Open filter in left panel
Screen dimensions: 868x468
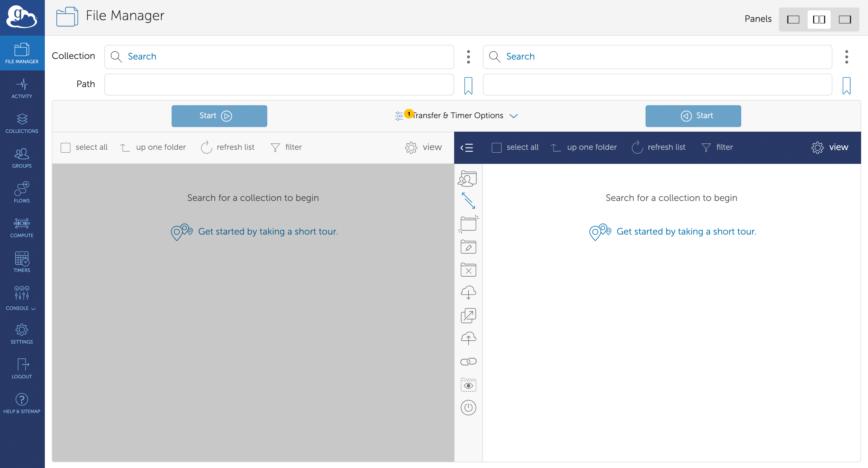(286, 147)
